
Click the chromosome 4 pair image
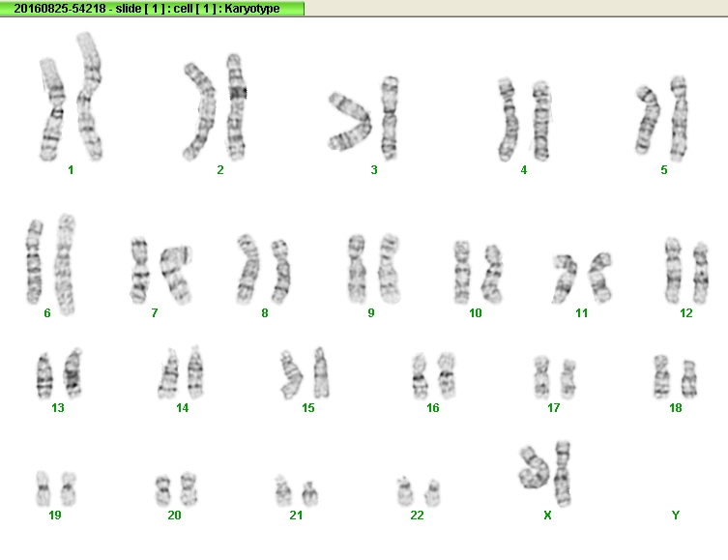pos(525,120)
